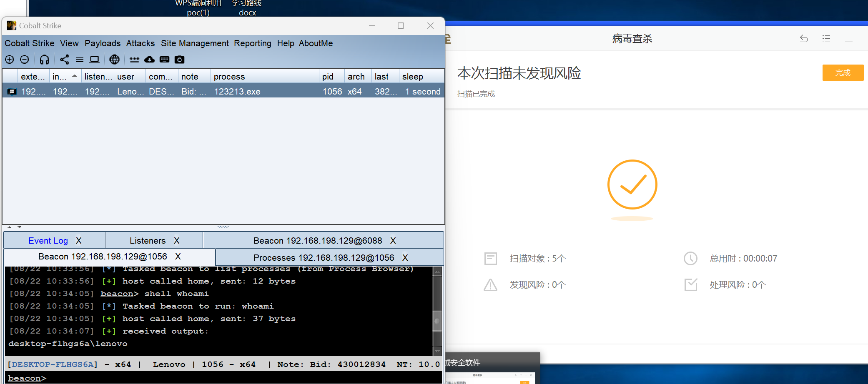Sort sessions by sleep column
The image size is (868, 384).
click(421, 77)
